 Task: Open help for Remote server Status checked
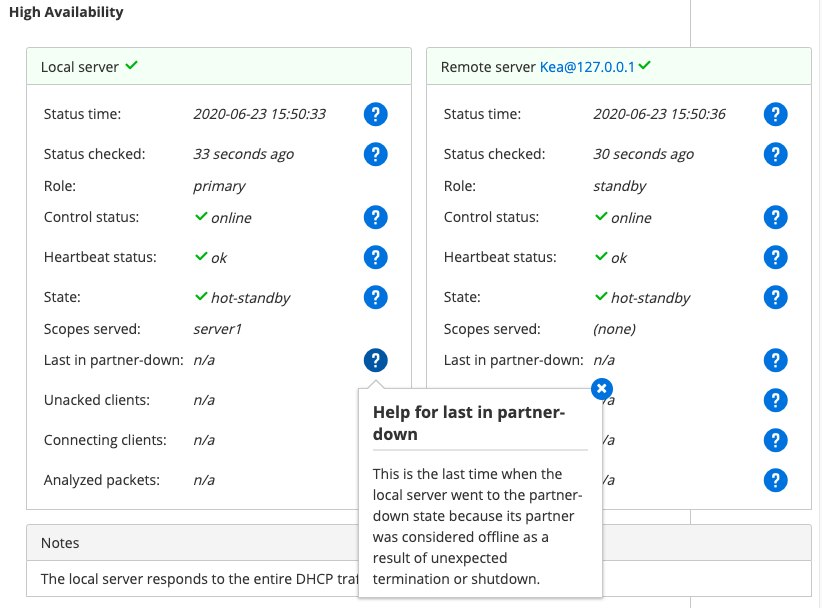(x=775, y=154)
